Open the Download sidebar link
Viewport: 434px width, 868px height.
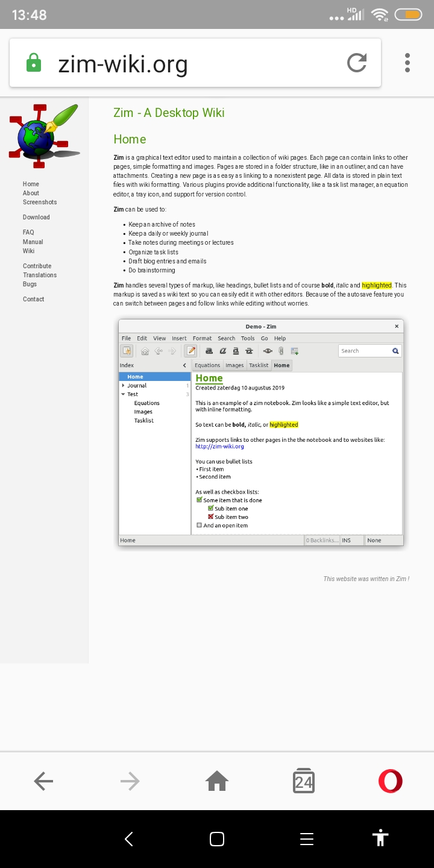tap(36, 217)
